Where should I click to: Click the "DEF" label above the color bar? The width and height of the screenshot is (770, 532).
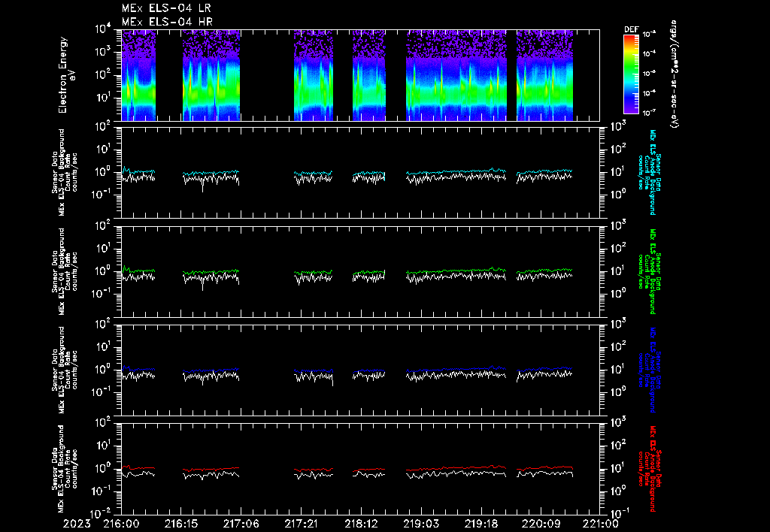coord(631,29)
